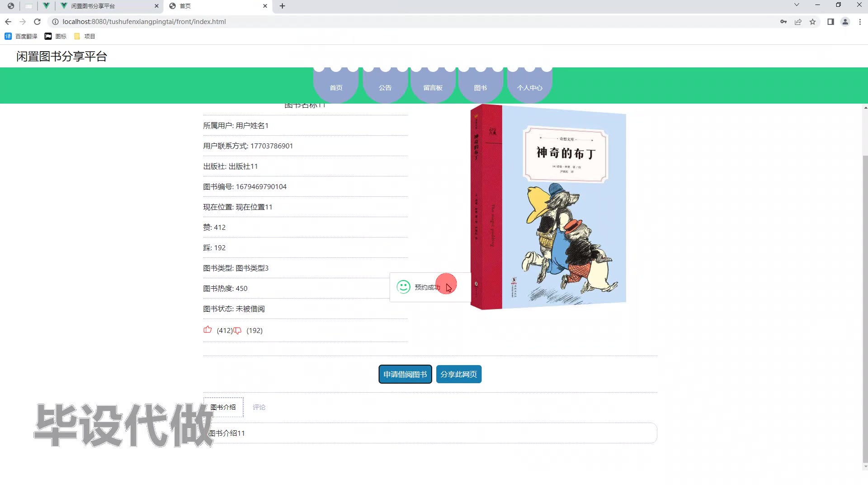Click the pinned Vue logo tab

click(x=46, y=6)
